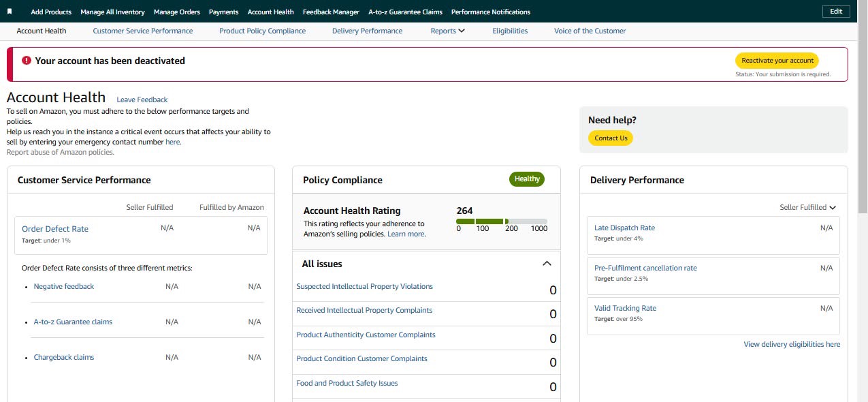Open Add Products from the top bar
The width and height of the screenshot is (868, 402).
[51, 12]
